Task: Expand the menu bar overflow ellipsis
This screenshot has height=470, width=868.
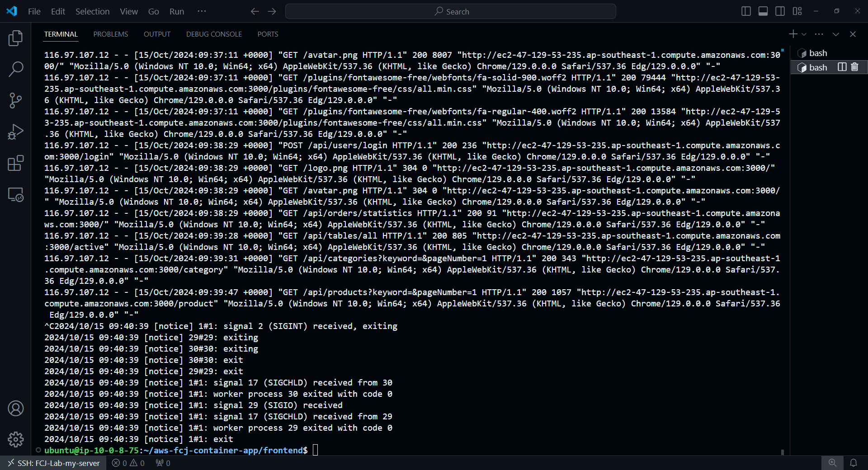Action: pos(202,11)
